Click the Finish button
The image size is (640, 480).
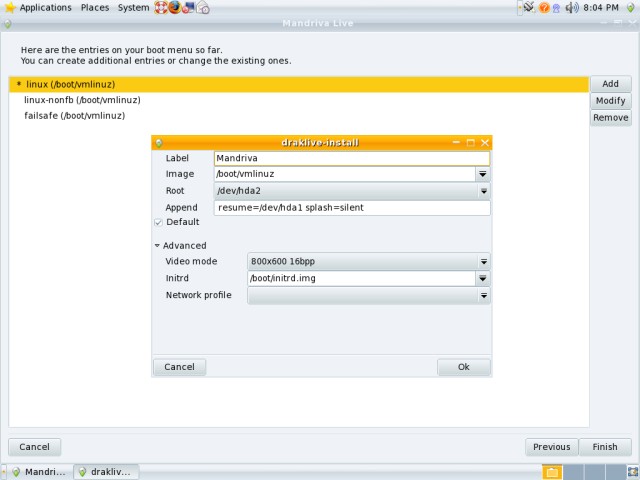coord(605,447)
